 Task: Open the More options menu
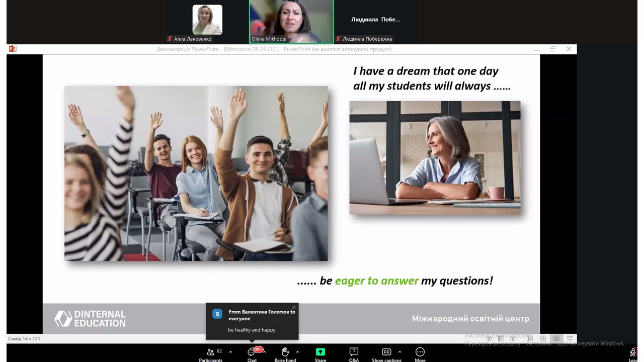(420, 354)
